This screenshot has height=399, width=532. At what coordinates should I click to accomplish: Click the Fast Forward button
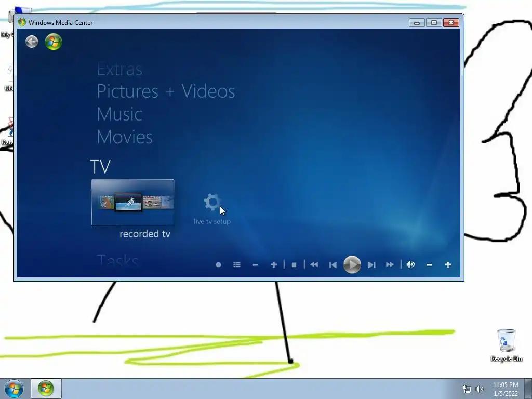point(390,264)
